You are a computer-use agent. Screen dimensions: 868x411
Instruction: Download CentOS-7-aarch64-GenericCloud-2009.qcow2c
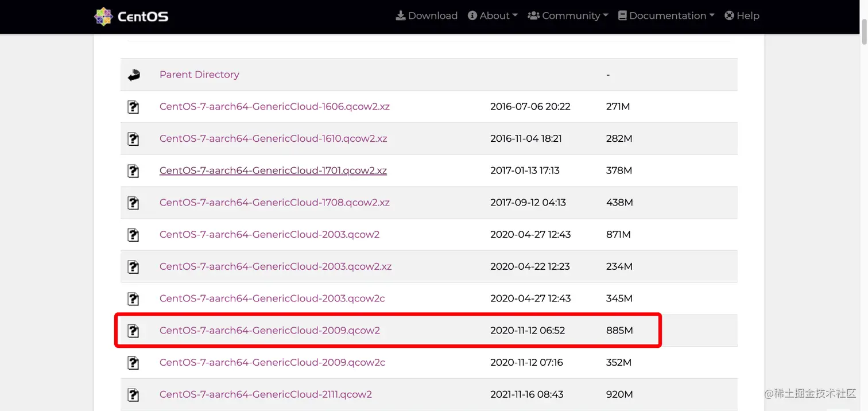[272, 363]
